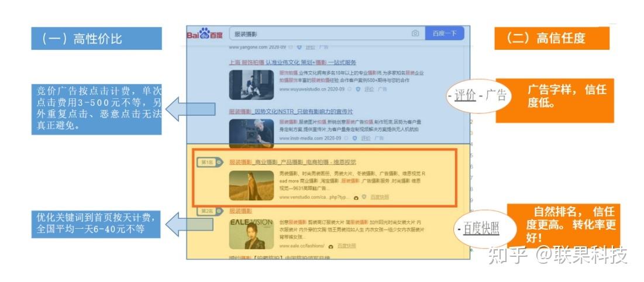Click the description mentioning 提供无人机航拍
The height and width of the screenshot is (282, 644).
pos(350,126)
